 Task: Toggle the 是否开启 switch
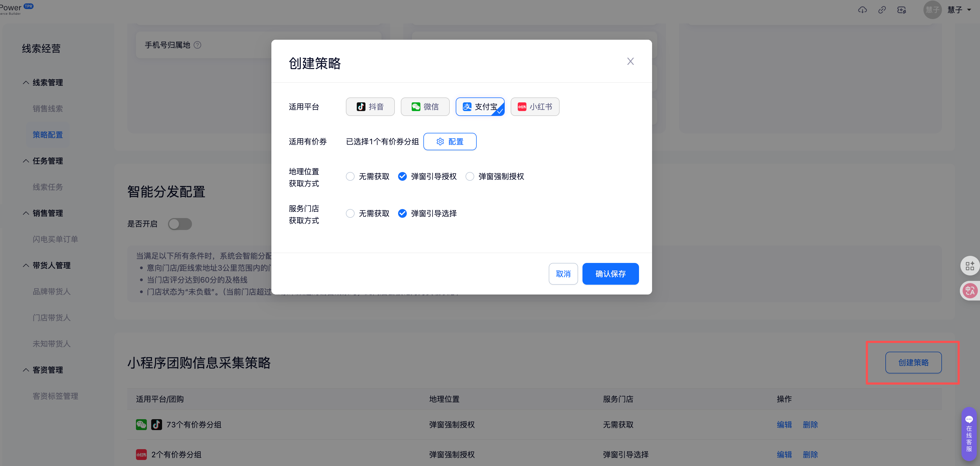[x=180, y=224]
